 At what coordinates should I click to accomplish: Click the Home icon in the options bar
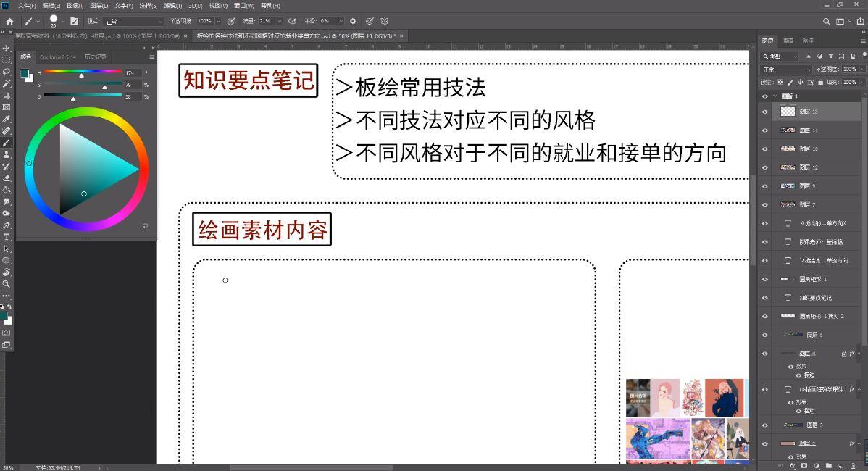click(x=9, y=21)
